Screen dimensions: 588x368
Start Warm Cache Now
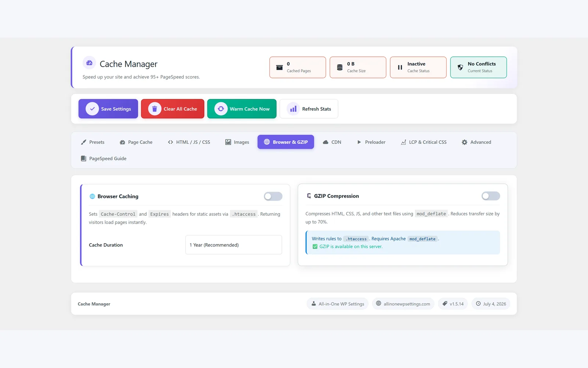point(242,109)
